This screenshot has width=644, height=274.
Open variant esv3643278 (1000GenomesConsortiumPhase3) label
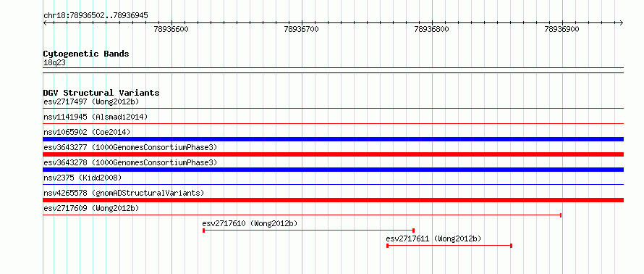(x=130, y=162)
